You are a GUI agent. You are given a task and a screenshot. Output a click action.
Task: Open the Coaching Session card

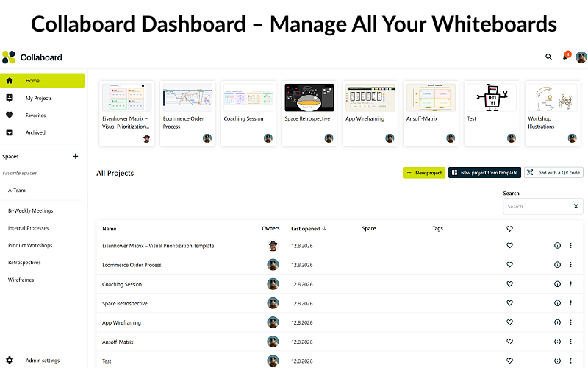click(248, 113)
